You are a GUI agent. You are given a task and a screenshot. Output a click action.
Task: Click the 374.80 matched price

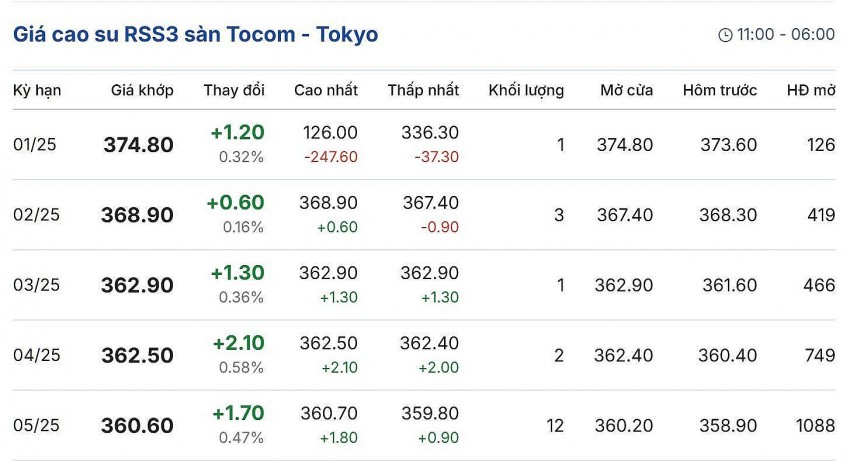(138, 145)
